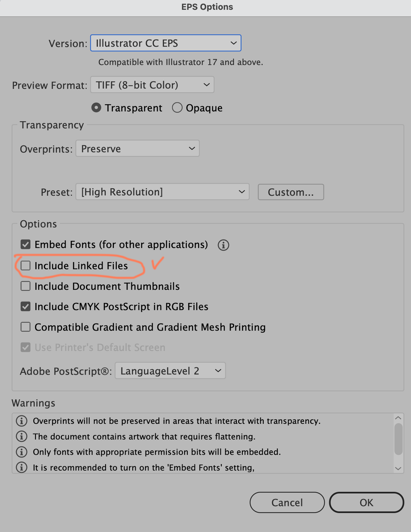Click the Warnings list scroll down arrow
The image size is (411, 532).
pos(398,469)
